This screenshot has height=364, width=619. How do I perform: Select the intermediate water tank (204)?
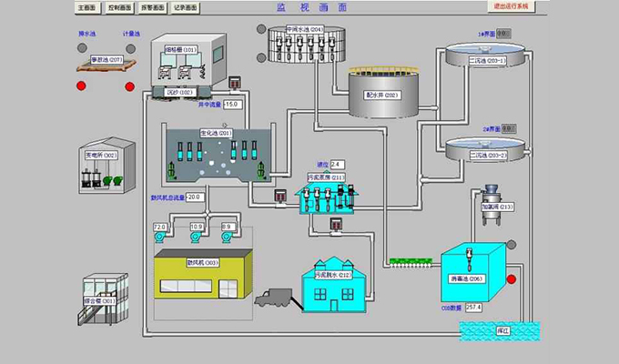click(307, 44)
